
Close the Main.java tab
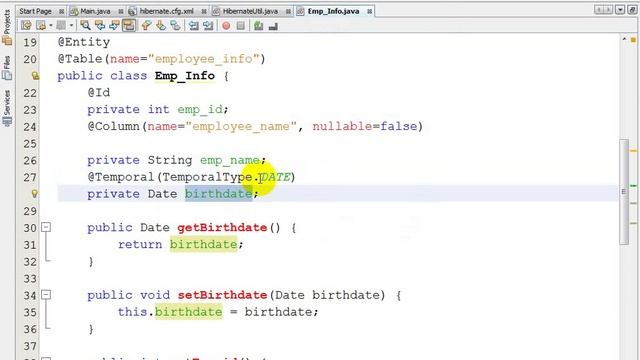120,11
